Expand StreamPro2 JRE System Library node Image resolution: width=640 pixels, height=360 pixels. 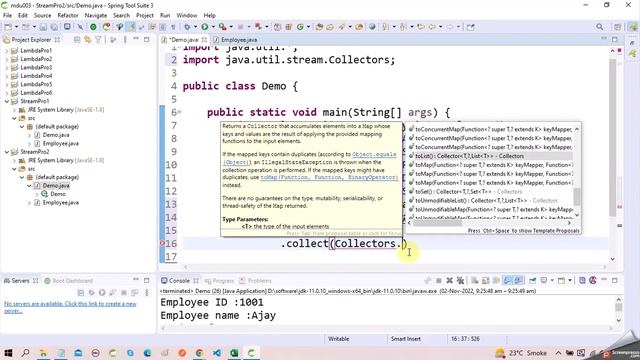coord(14,160)
